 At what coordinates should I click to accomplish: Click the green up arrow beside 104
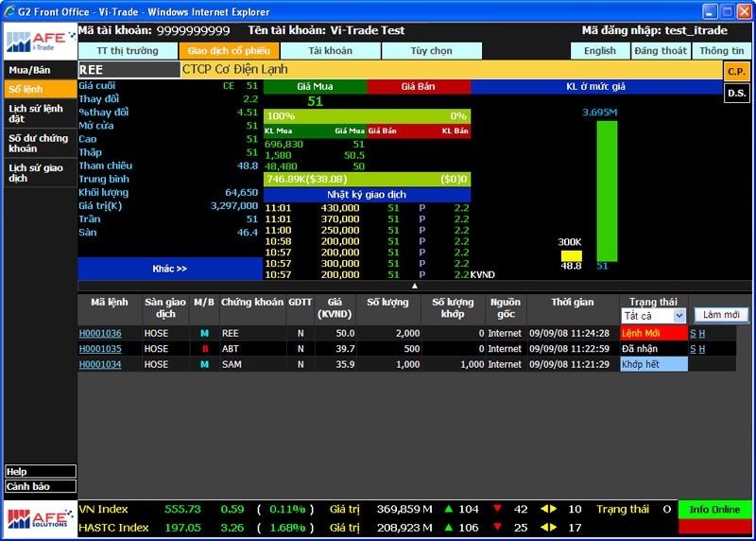click(x=448, y=509)
